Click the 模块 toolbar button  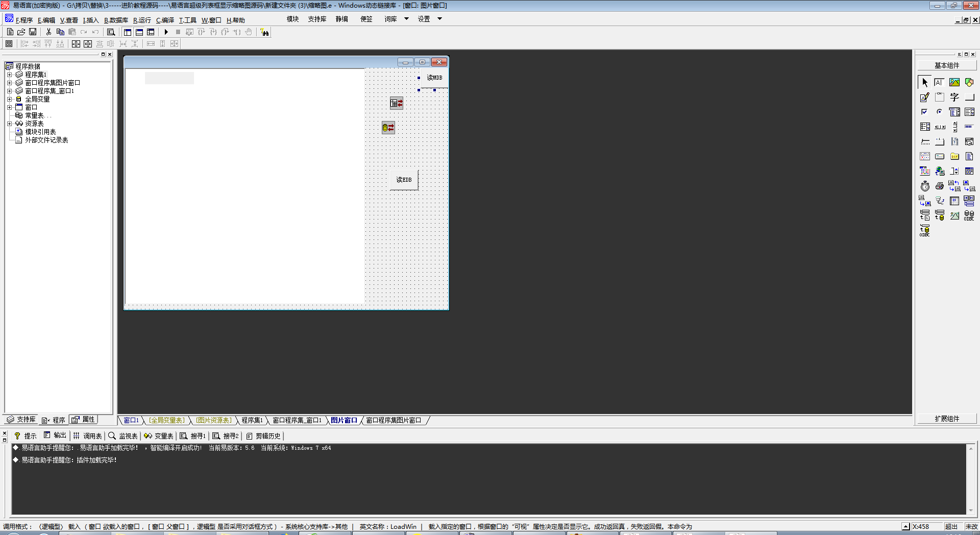(x=292, y=19)
